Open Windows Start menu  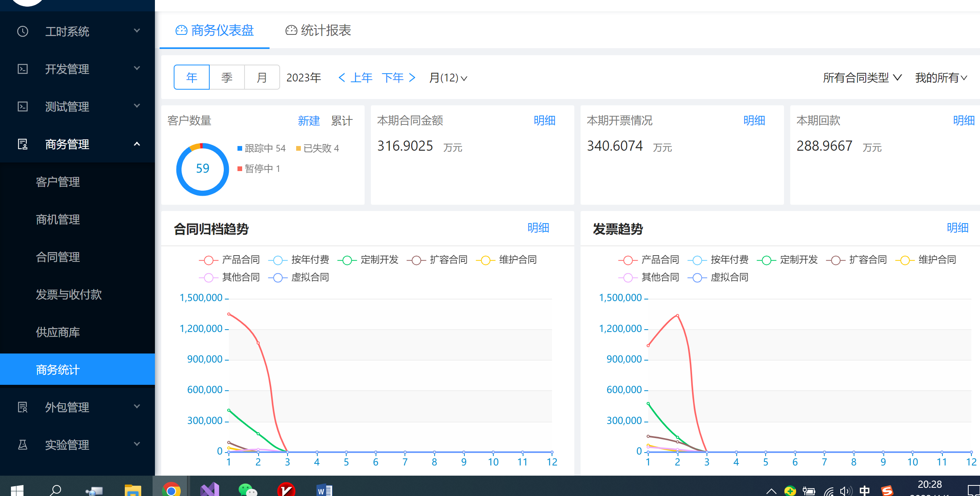pyautogui.click(x=17, y=490)
